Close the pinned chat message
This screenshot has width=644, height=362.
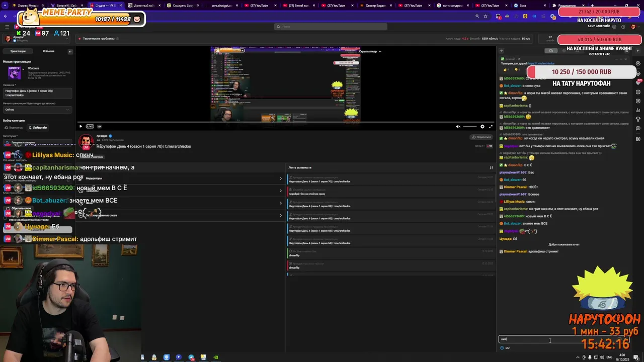[x=625, y=59]
